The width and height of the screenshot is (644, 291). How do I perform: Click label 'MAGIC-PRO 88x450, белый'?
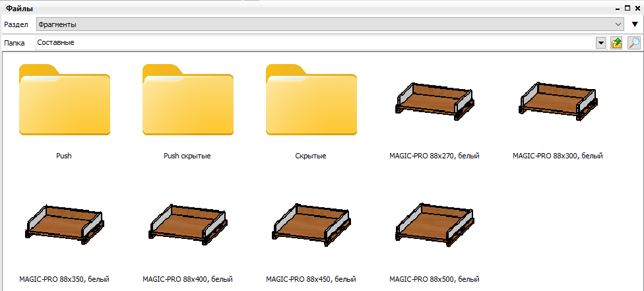point(311,280)
